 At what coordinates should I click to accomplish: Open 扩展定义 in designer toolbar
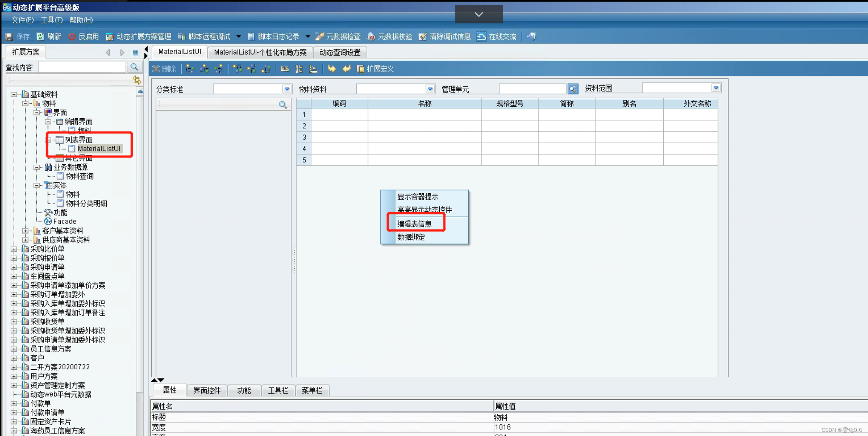coord(375,69)
